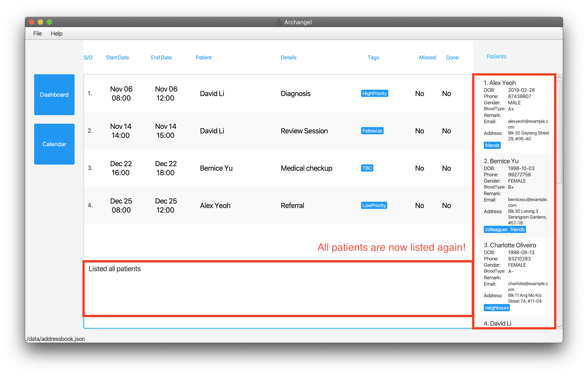Click 'David Li' in the Diagnosis row

[x=212, y=94]
